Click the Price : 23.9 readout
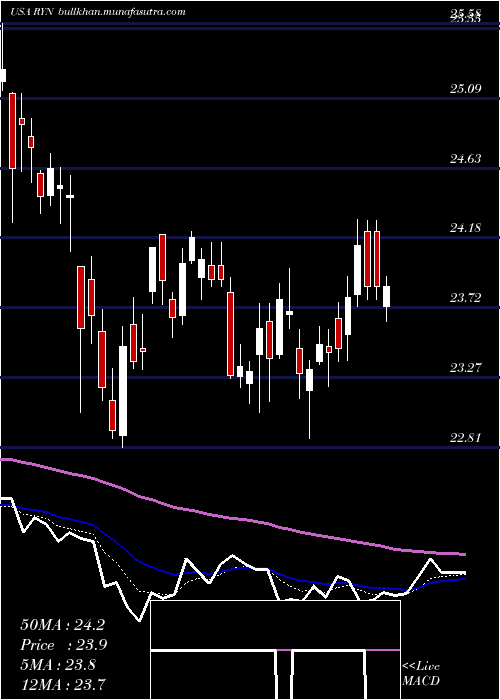This screenshot has height=700, width=500. pyautogui.click(x=63, y=645)
